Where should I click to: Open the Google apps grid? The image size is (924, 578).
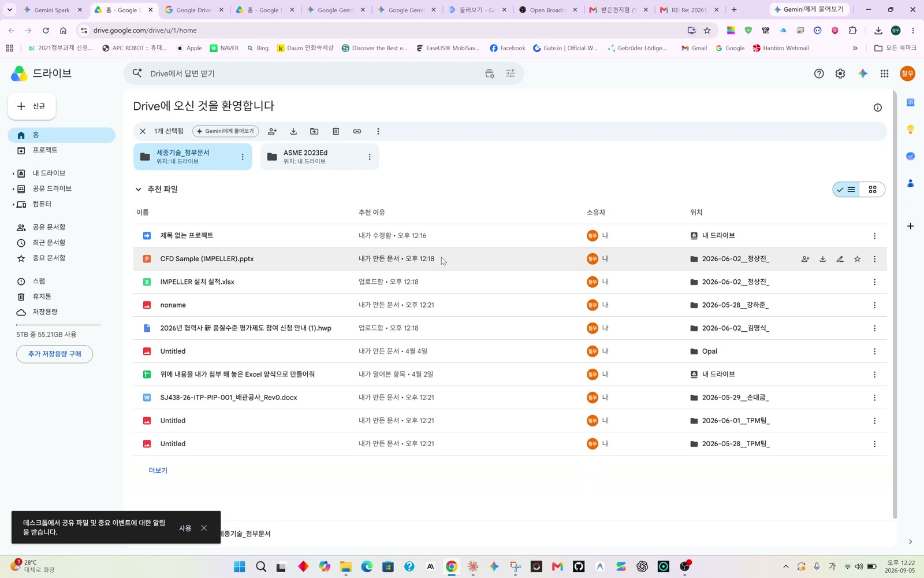884,73
